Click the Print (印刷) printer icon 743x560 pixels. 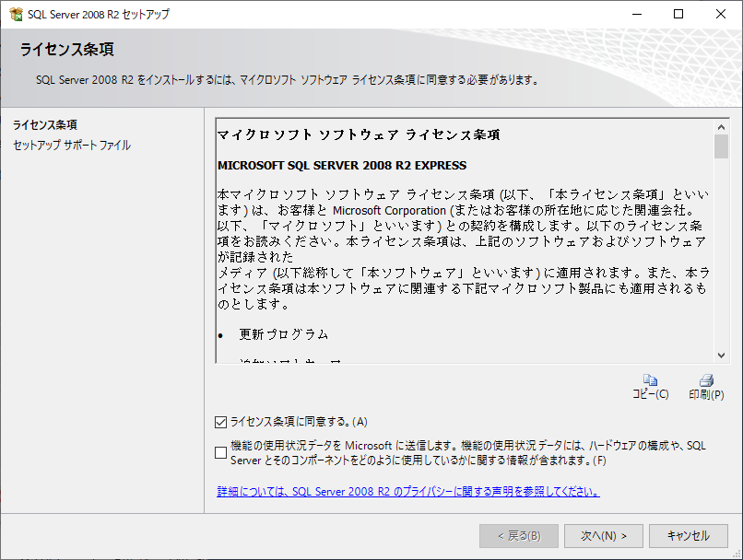tap(706, 379)
